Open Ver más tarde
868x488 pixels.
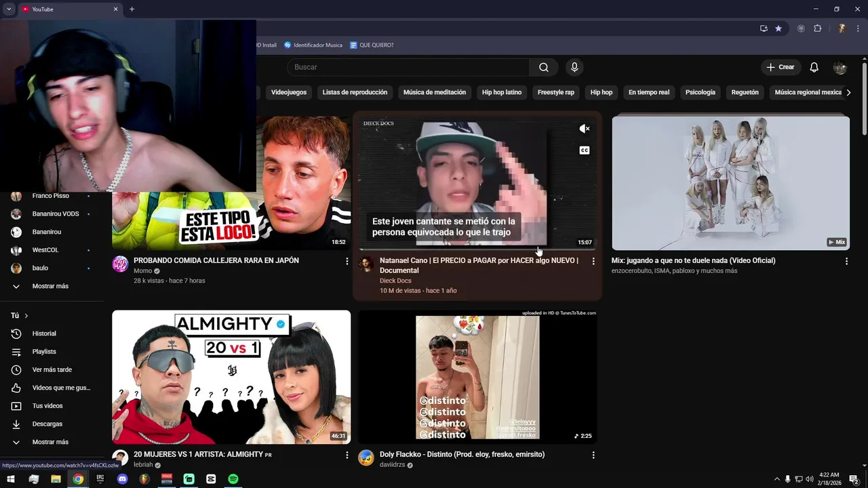pyautogui.click(x=51, y=369)
